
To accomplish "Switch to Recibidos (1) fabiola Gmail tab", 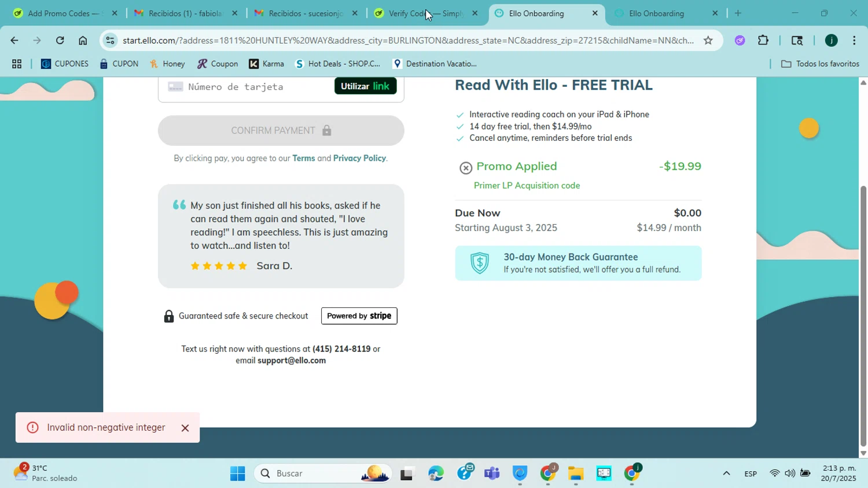I will pos(186,13).
